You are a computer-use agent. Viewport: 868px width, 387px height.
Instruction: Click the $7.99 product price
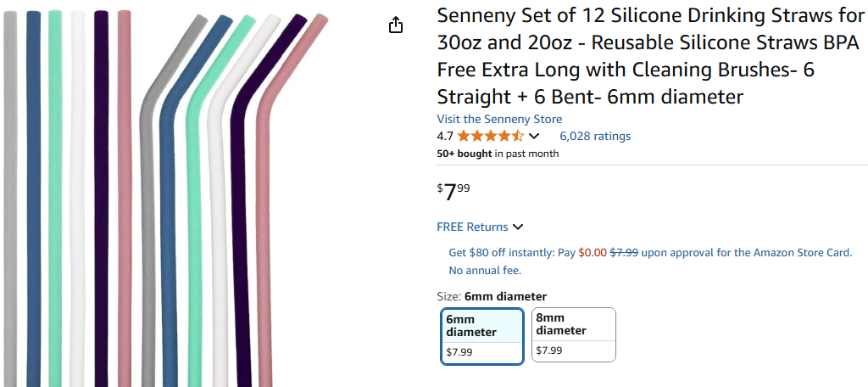pyautogui.click(x=453, y=191)
